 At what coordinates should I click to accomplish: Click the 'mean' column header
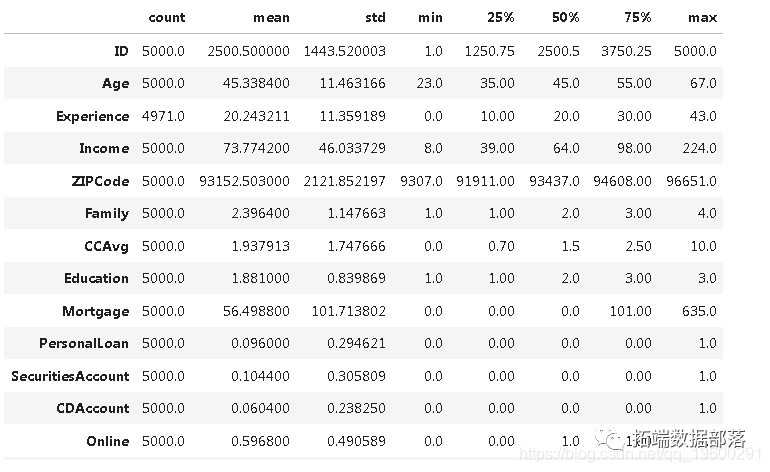[271, 18]
